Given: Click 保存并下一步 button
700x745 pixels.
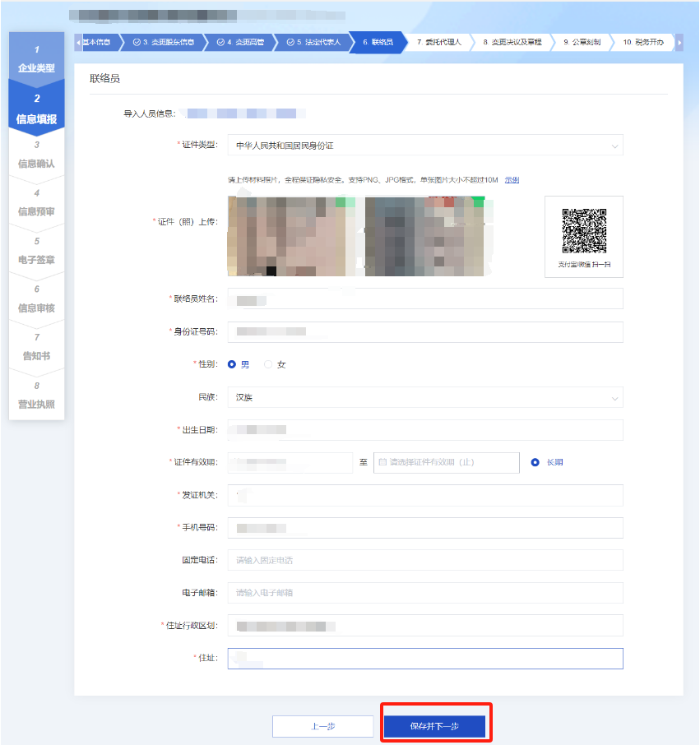Looking at the screenshot, I should click(434, 726).
